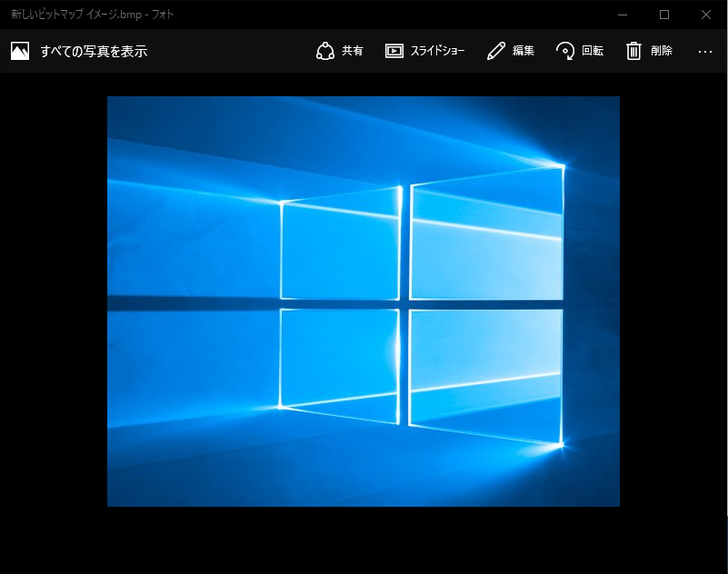Image resolution: width=728 pixels, height=574 pixels.
Task: Minimize the Photos window
Action: coord(623,15)
